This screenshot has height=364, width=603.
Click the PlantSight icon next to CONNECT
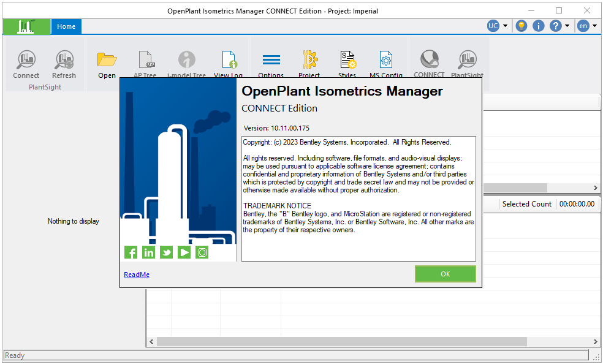(x=467, y=60)
